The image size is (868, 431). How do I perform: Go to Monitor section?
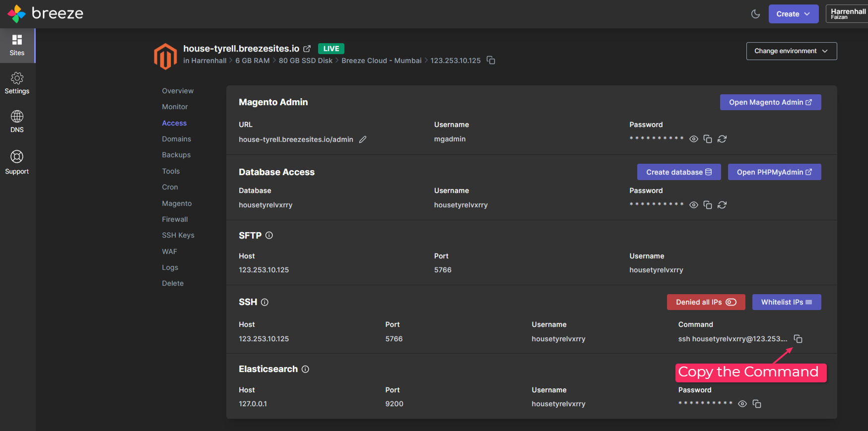pos(175,107)
